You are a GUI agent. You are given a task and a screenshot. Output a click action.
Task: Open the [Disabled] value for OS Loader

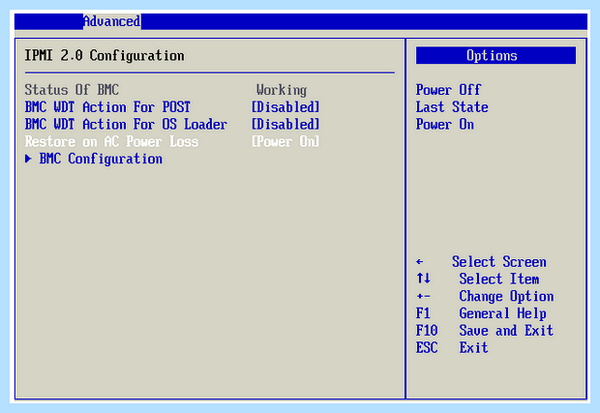[x=285, y=124]
